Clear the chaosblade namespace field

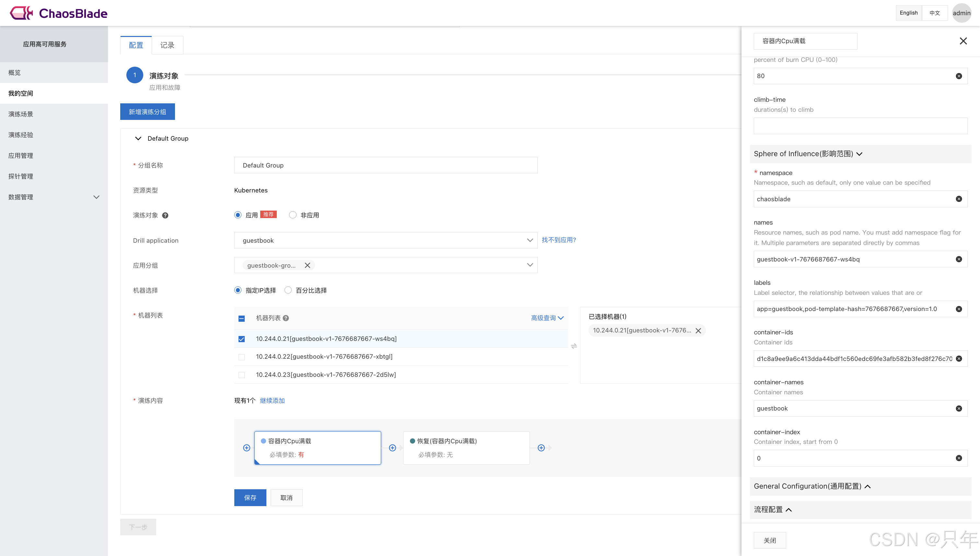[959, 199]
